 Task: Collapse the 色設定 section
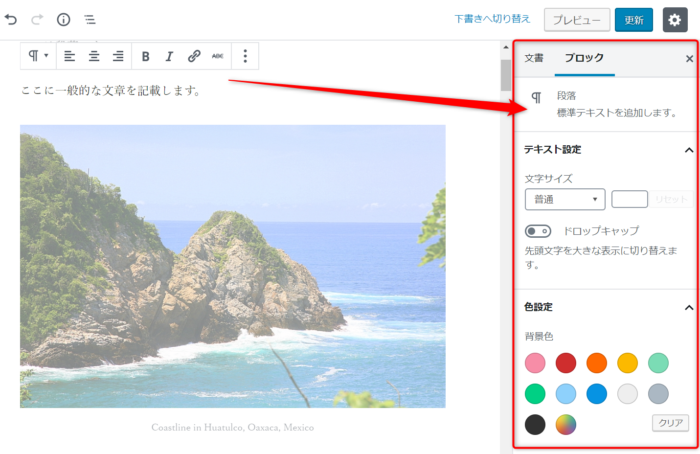[688, 307]
